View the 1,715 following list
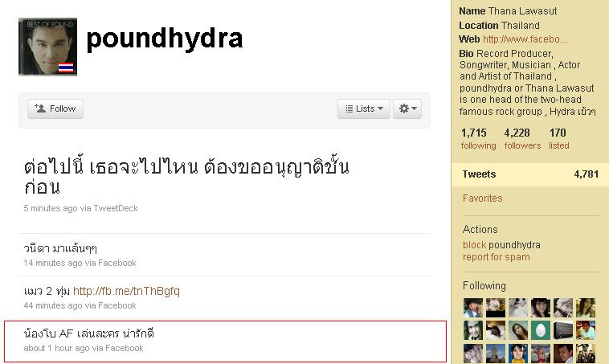 (478, 139)
